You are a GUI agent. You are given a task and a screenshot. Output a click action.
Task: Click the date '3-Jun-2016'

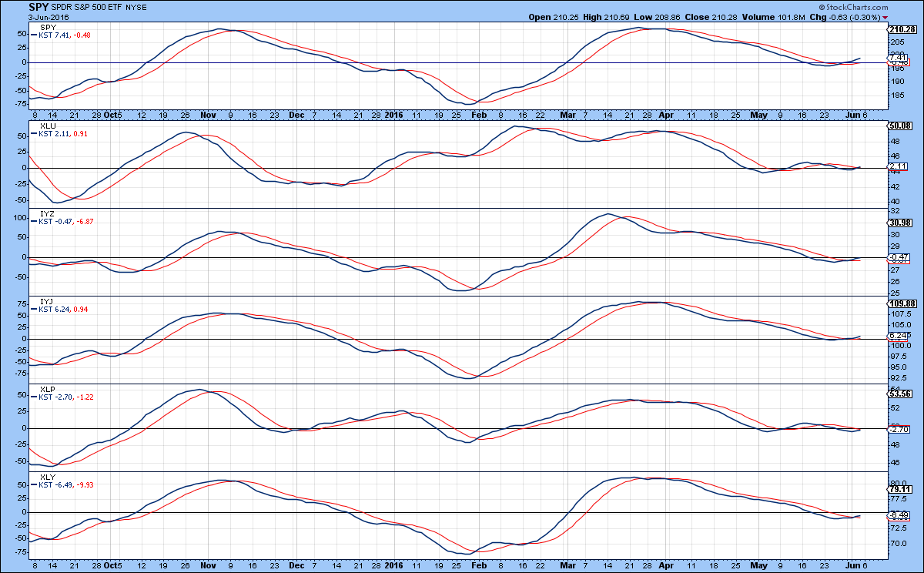click(x=48, y=16)
